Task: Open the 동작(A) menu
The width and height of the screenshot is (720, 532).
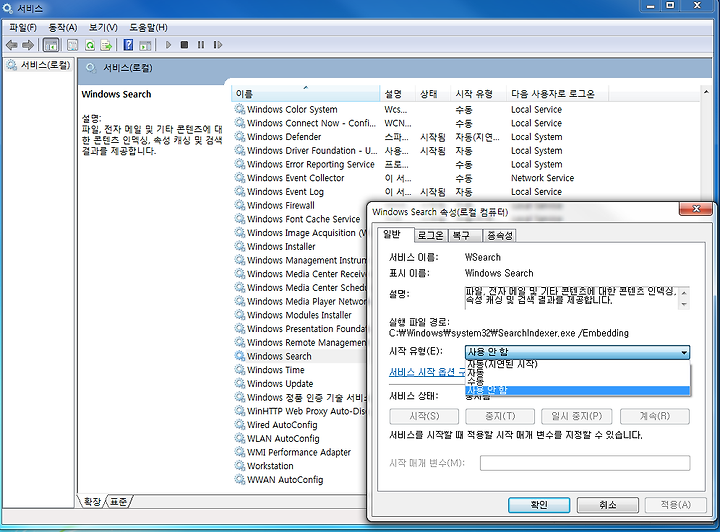Action: coord(63,28)
